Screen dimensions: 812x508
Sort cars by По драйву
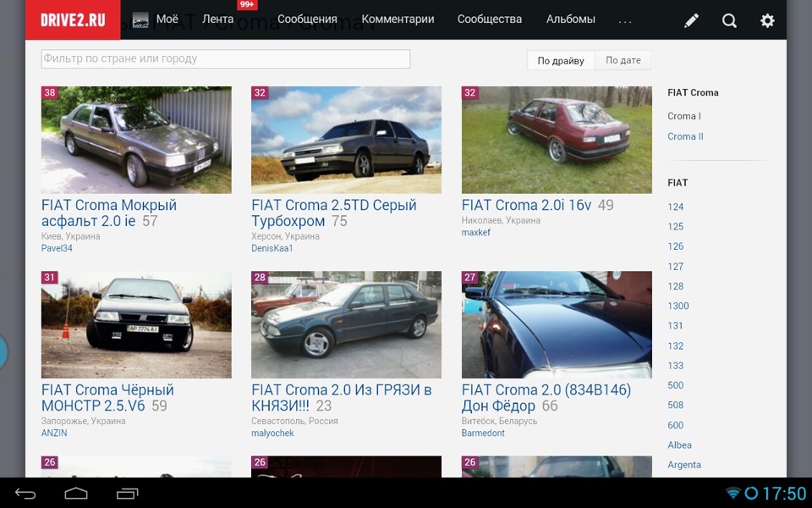[x=561, y=61]
